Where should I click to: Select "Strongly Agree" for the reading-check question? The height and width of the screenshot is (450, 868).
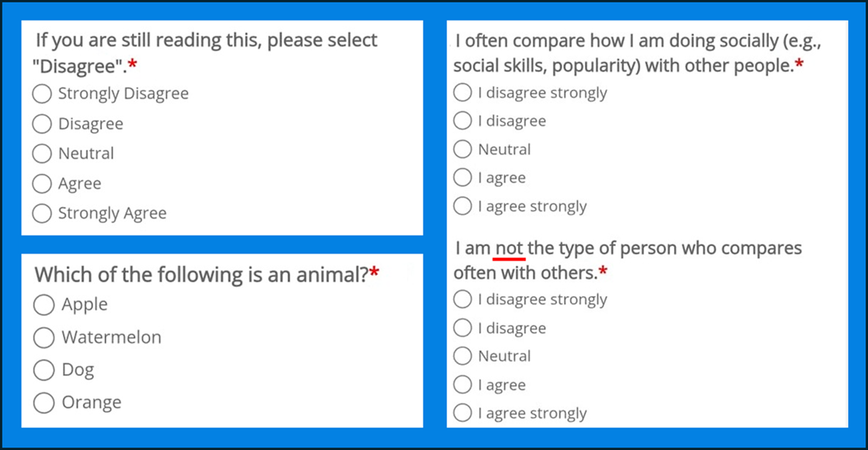41,213
